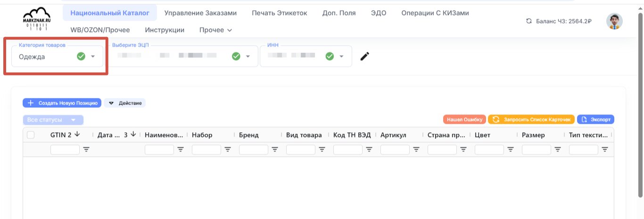This screenshot has width=644, height=219.
Task: Click the balance refresh icon
Action: [x=529, y=21]
